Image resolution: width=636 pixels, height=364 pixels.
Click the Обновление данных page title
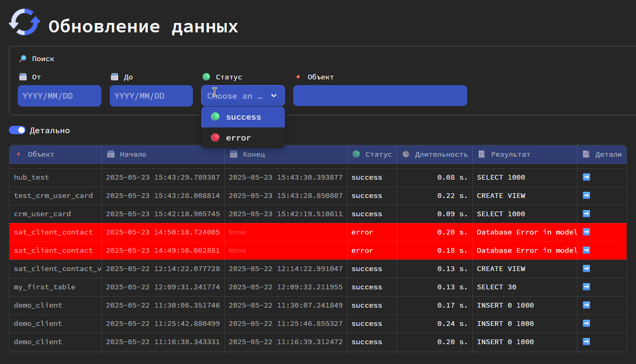click(x=143, y=26)
